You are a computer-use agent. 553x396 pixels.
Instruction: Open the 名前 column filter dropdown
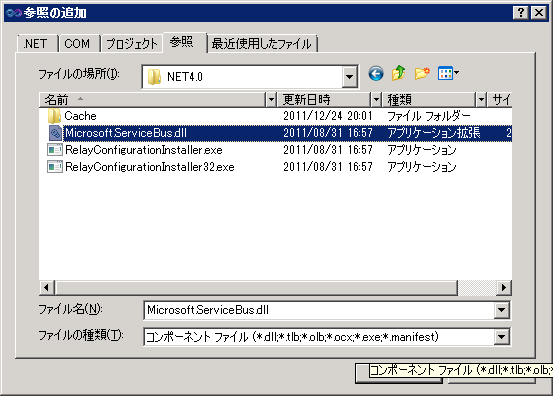coord(271,100)
